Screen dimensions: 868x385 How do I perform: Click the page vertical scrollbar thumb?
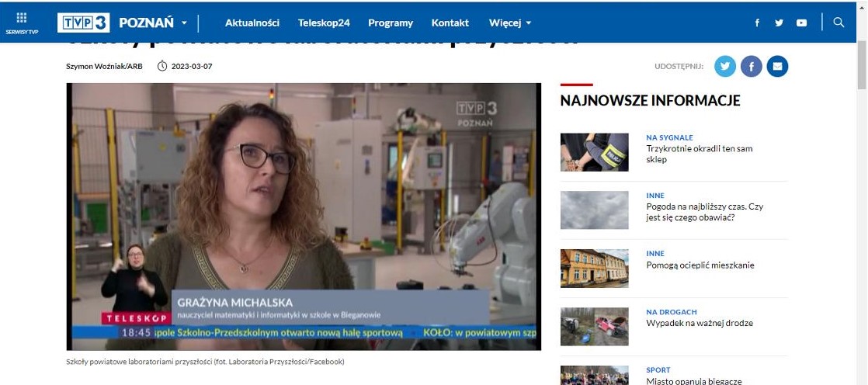click(x=861, y=65)
